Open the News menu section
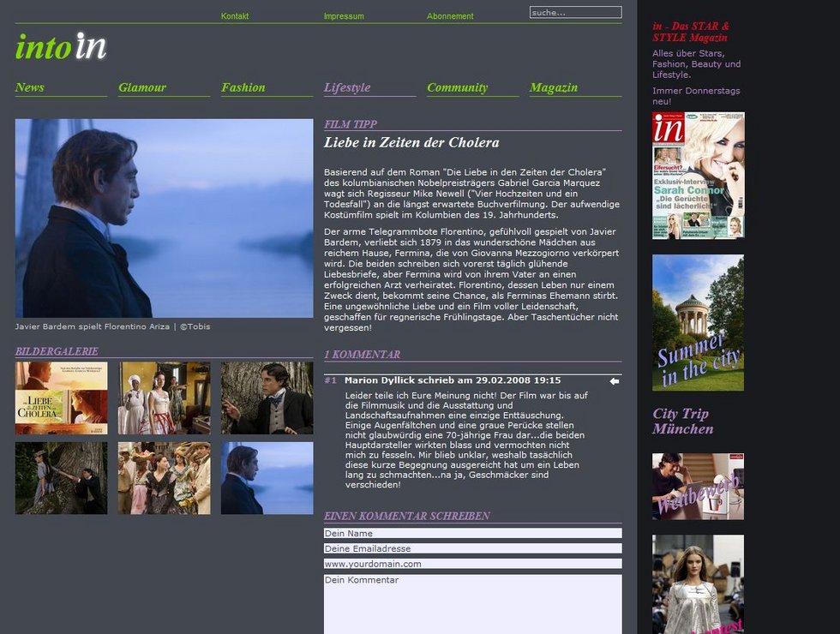The height and width of the screenshot is (634, 840). [x=29, y=87]
